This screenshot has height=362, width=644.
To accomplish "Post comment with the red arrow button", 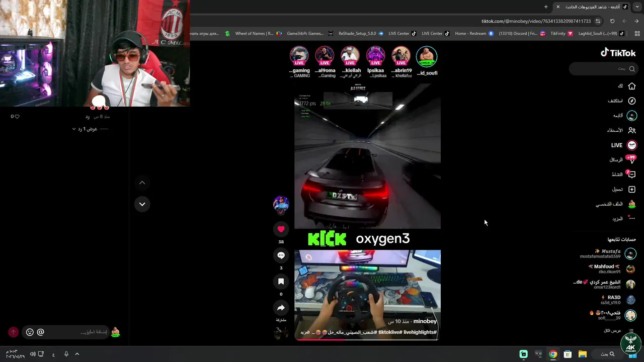I will pos(13,332).
